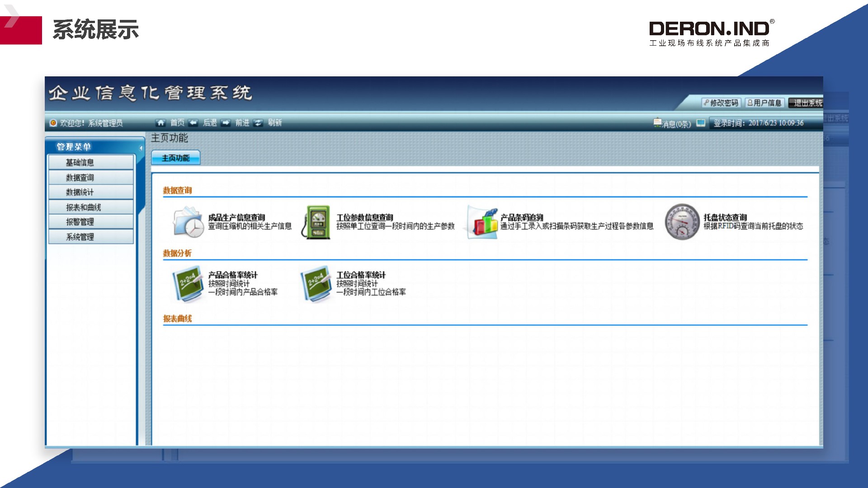Click the green gauge icon for 工位参数信息查询
The width and height of the screenshot is (868, 488).
coord(316,222)
